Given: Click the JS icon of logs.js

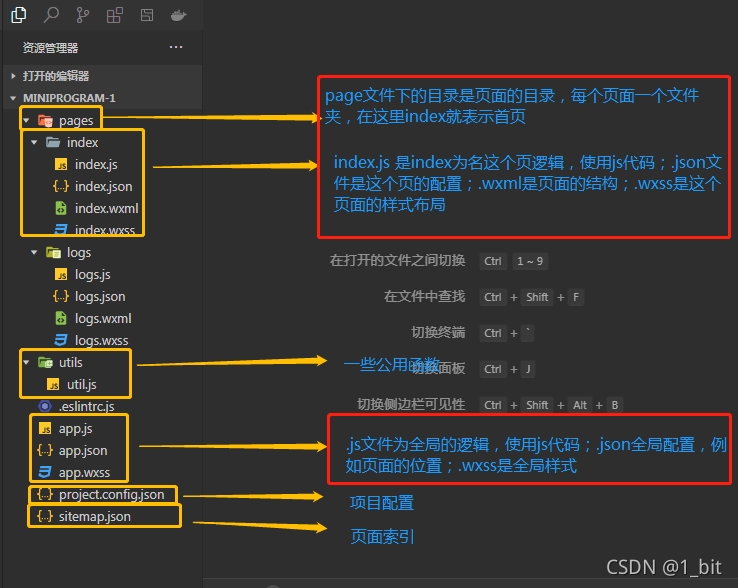Looking at the screenshot, I should [x=61, y=274].
